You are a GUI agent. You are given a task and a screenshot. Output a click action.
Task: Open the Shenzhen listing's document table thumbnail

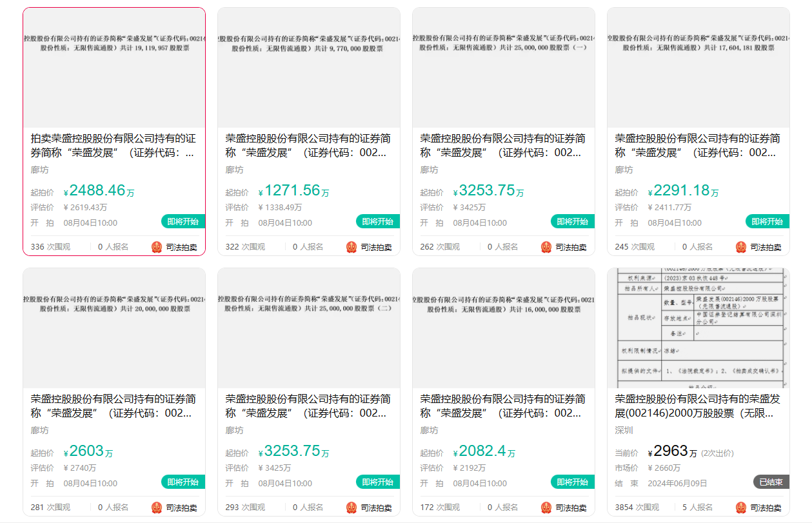(x=698, y=328)
